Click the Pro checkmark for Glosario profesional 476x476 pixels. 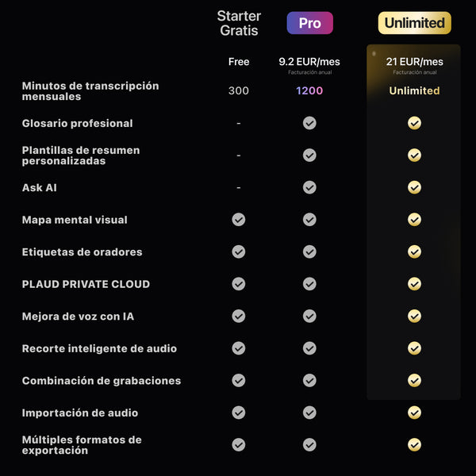[x=309, y=123]
